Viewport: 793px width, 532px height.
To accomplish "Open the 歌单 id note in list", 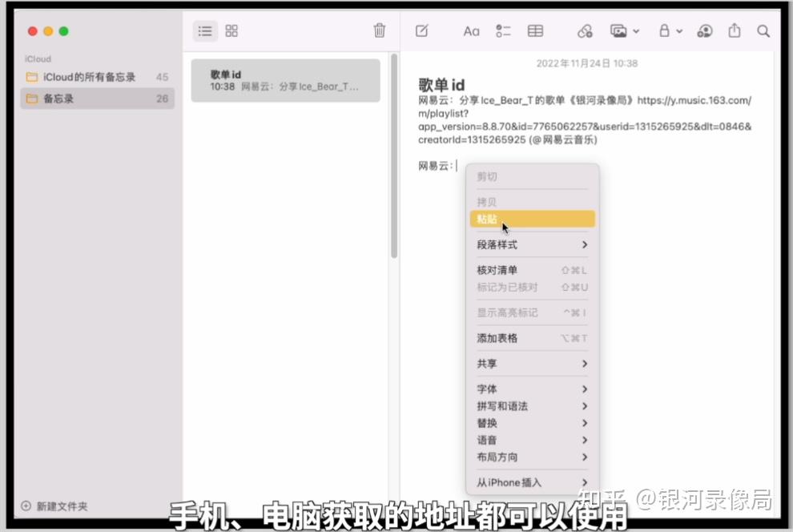I will pyautogui.click(x=285, y=80).
